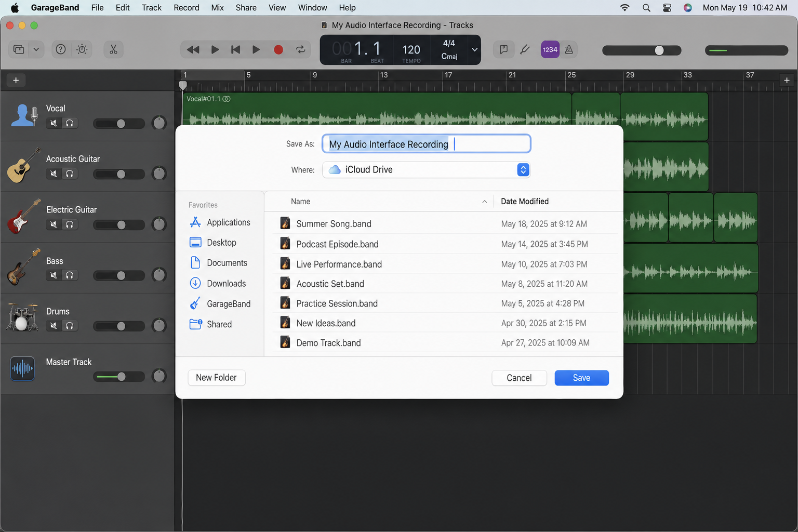The height and width of the screenshot is (532, 798).
Task: Select the Master Track waveform icon
Action: coord(22,368)
